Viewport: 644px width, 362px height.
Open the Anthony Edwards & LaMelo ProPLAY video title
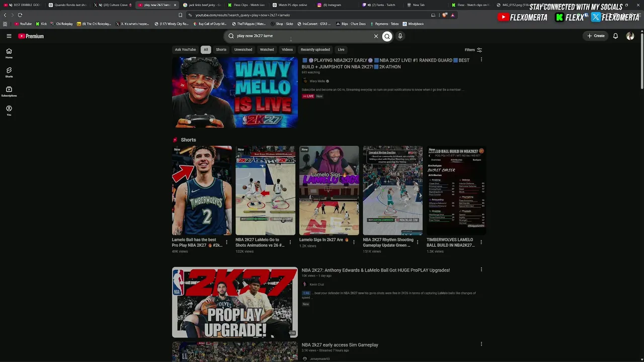click(376, 270)
